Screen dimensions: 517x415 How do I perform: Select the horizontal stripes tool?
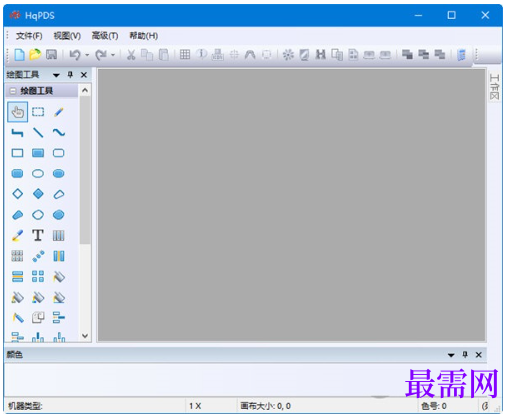pyautogui.click(x=17, y=277)
